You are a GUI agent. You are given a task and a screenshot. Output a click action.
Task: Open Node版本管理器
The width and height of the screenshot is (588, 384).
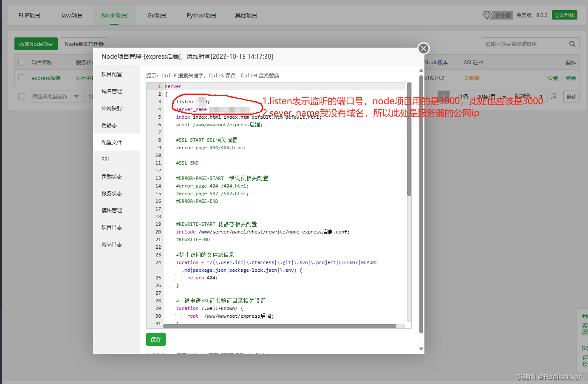tap(84, 44)
